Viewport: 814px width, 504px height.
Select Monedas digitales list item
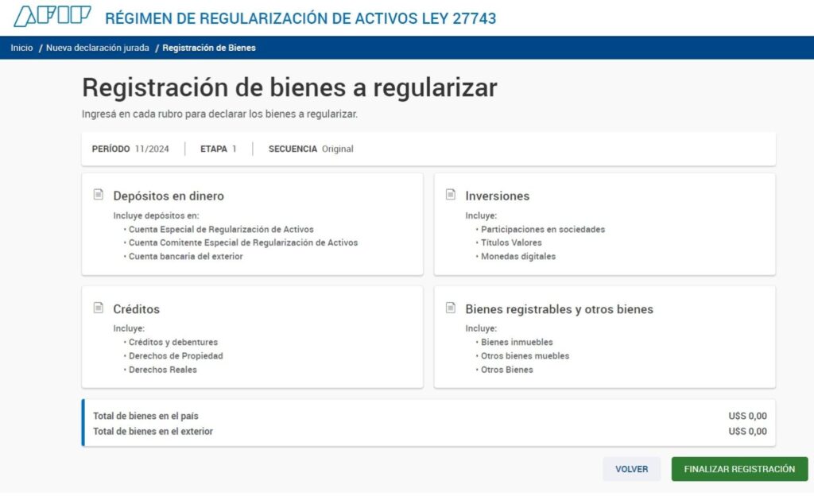pyautogui.click(x=518, y=257)
